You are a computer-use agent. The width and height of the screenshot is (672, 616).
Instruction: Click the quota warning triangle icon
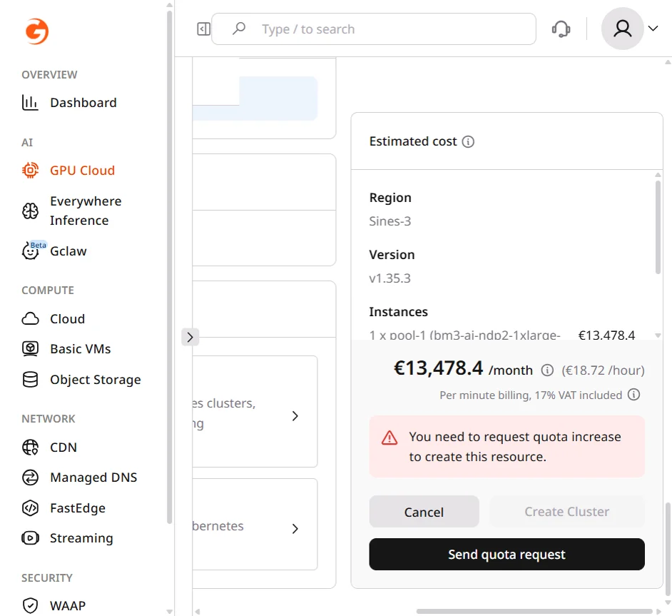click(x=389, y=438)
